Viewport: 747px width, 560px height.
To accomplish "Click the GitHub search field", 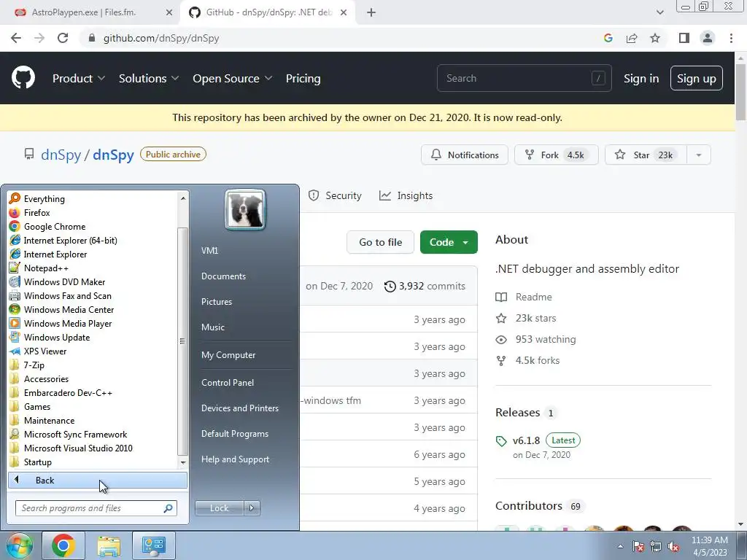I will 524,78.
